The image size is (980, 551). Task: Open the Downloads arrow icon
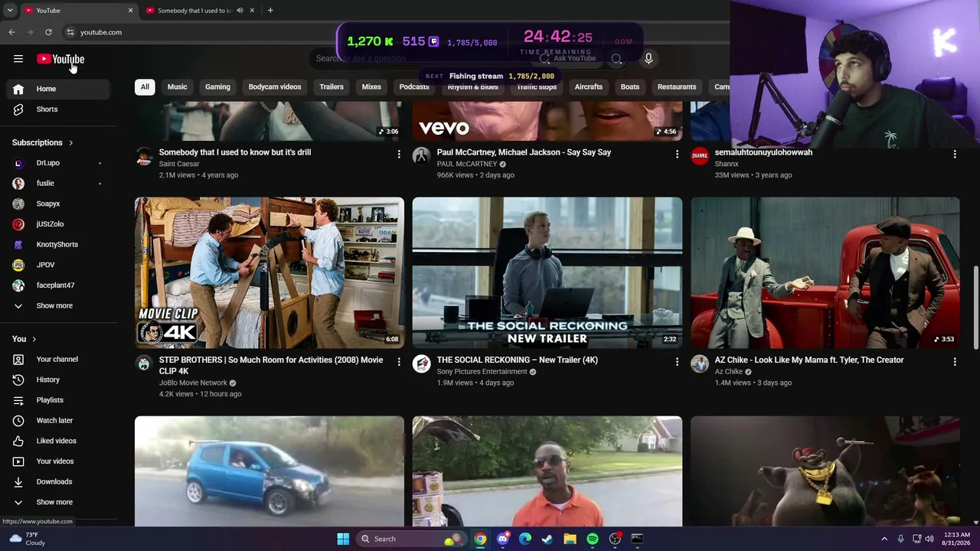[x=18, y=481]
